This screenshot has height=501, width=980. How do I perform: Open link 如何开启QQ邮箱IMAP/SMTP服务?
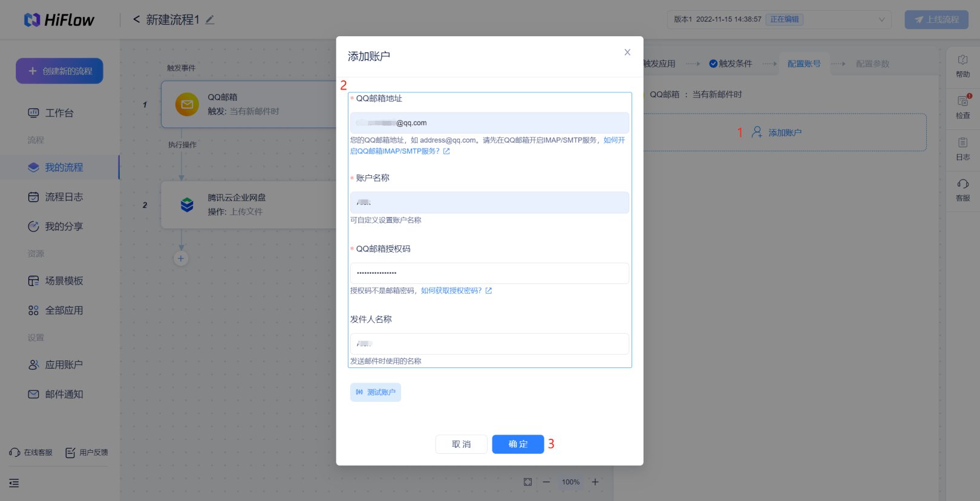point(488,146)
